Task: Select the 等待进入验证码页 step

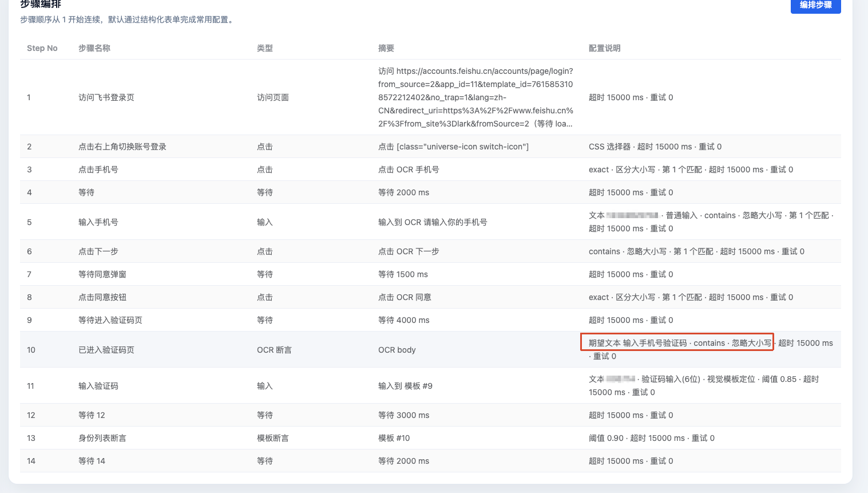Action: [x=110, y=320]
